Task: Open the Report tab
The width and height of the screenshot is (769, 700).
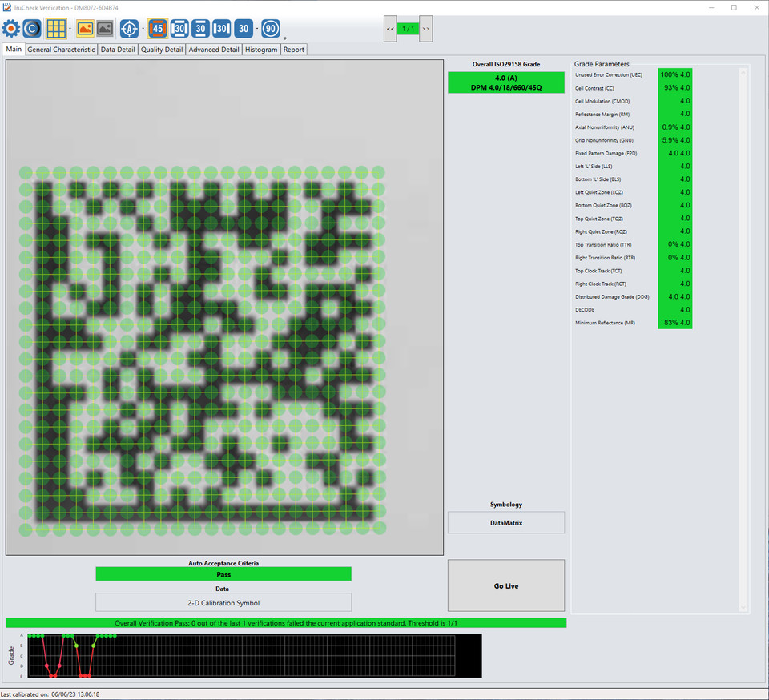Action: click(x=294, y=50)
